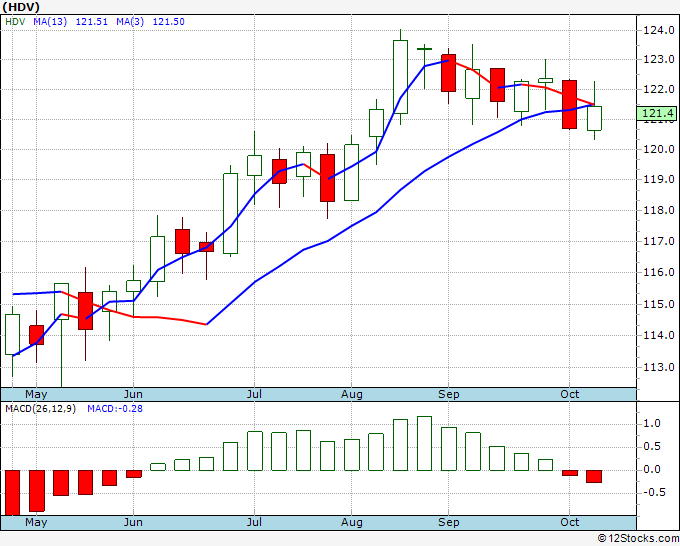Select the green HDV legend label
The image size is (680, 546).
click(x=15, y=22)
